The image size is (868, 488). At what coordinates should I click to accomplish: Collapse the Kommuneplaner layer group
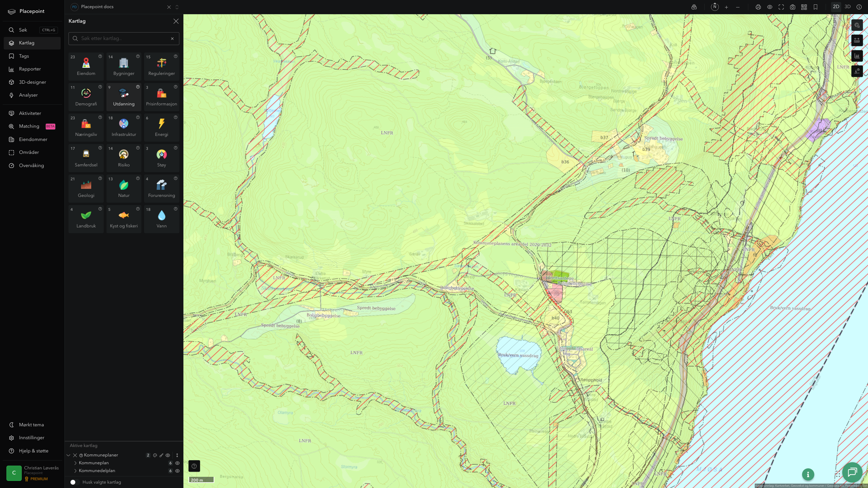point(68,455)
